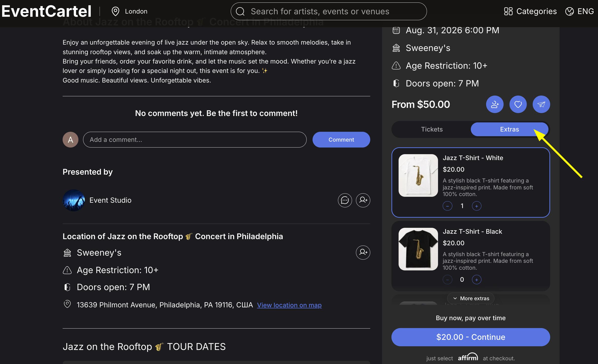Add event to favorites with heart icon

pos(518,104)
